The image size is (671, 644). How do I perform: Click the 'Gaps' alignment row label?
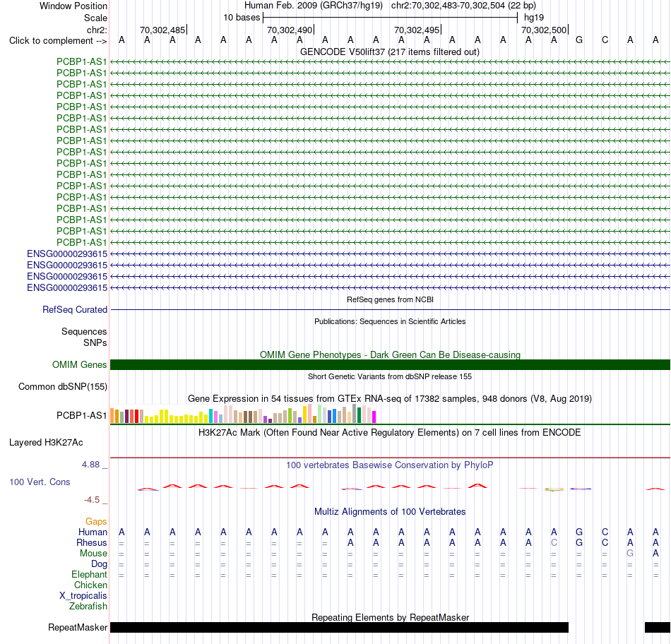pos(96,522)
